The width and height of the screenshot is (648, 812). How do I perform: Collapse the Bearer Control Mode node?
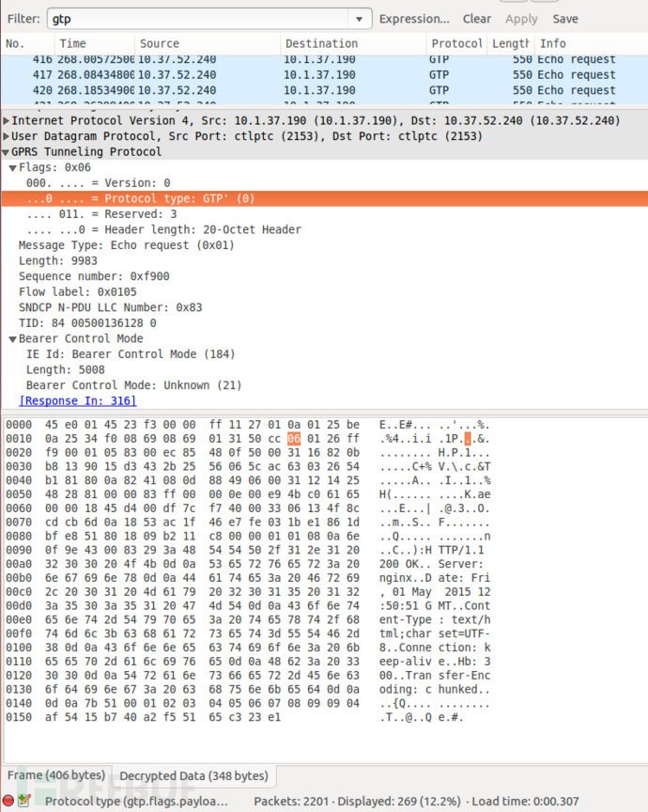13,338
